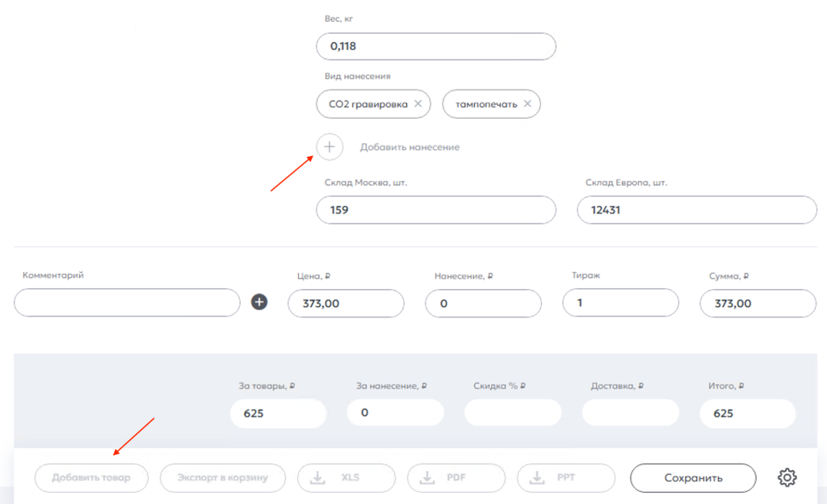Click the Добавить нанесение link text

[x=409, y=147]
